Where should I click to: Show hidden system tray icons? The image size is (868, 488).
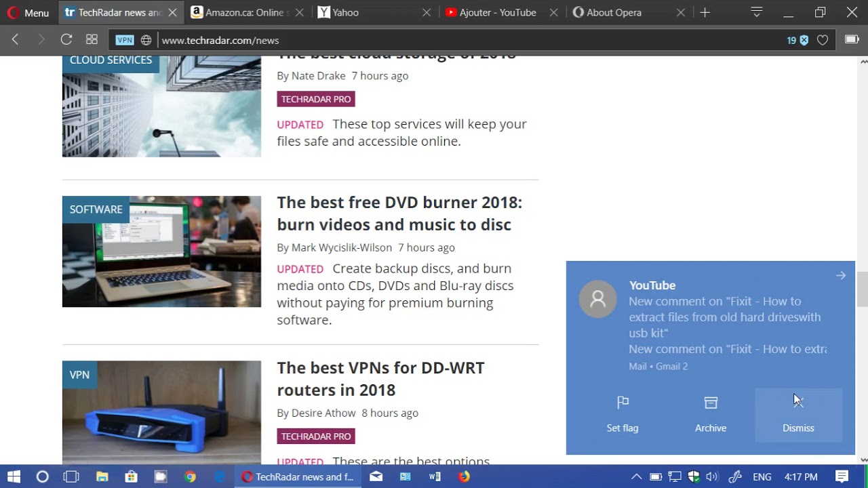pos(636,476)
